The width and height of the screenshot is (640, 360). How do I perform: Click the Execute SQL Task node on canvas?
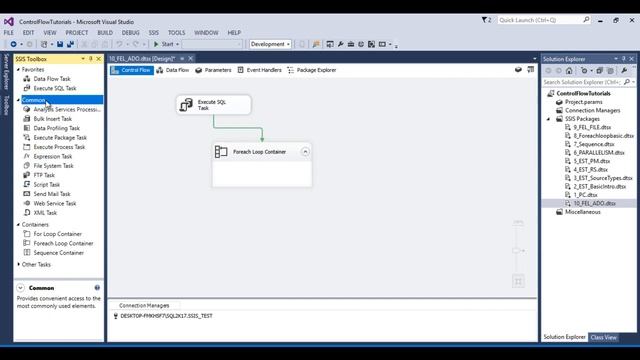click(x=213, y=105)
